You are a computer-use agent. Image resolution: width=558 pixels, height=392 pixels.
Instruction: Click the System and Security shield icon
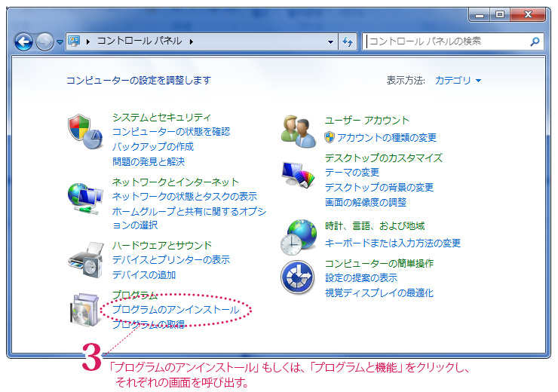tap(84, 131)
